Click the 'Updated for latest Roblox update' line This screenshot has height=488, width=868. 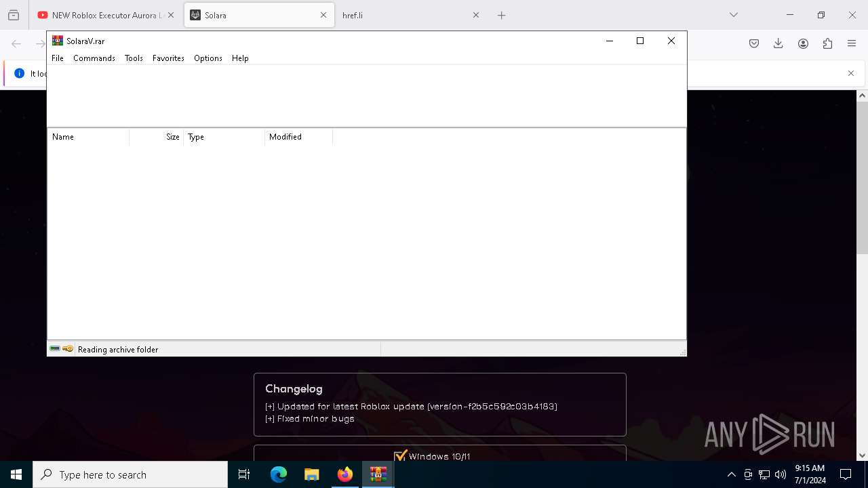411,407
